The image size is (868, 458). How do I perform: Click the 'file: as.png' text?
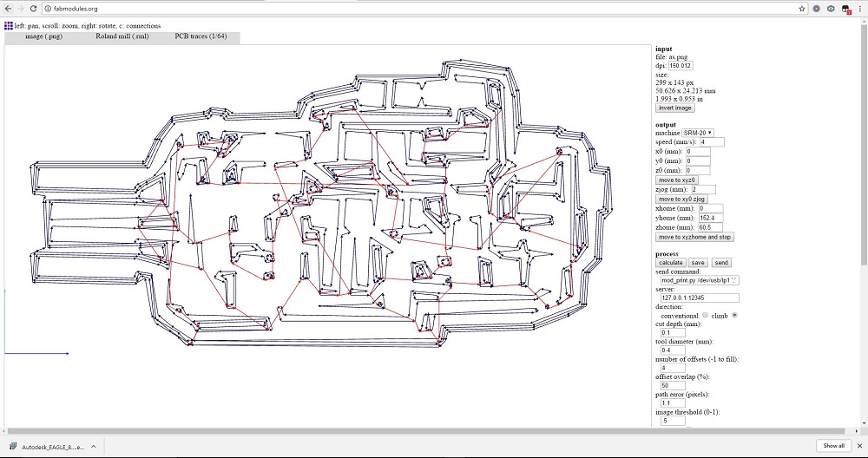(672, 57)
